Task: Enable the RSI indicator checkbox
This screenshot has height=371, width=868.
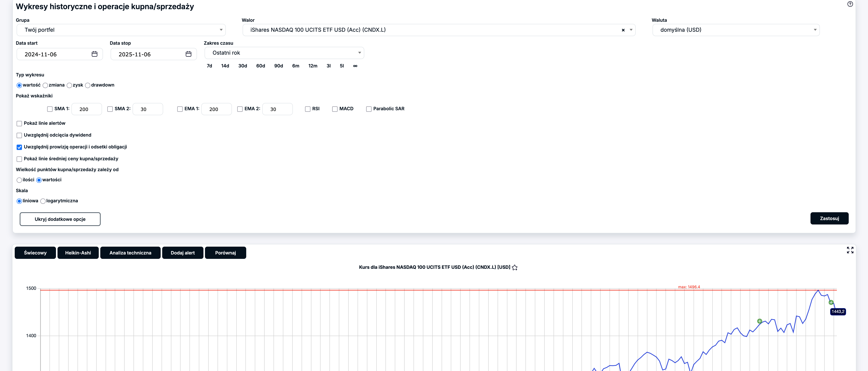Action: pyautogui.click(x=308, y=109)
